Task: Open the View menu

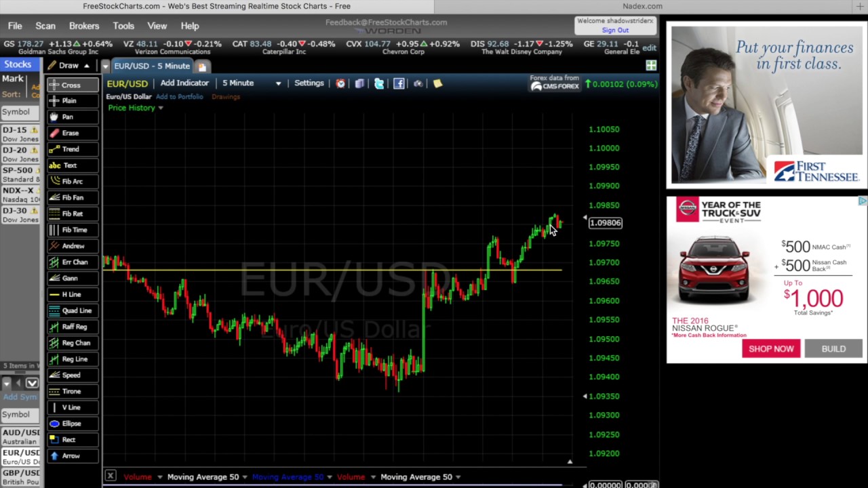Action: click(157, 26)
